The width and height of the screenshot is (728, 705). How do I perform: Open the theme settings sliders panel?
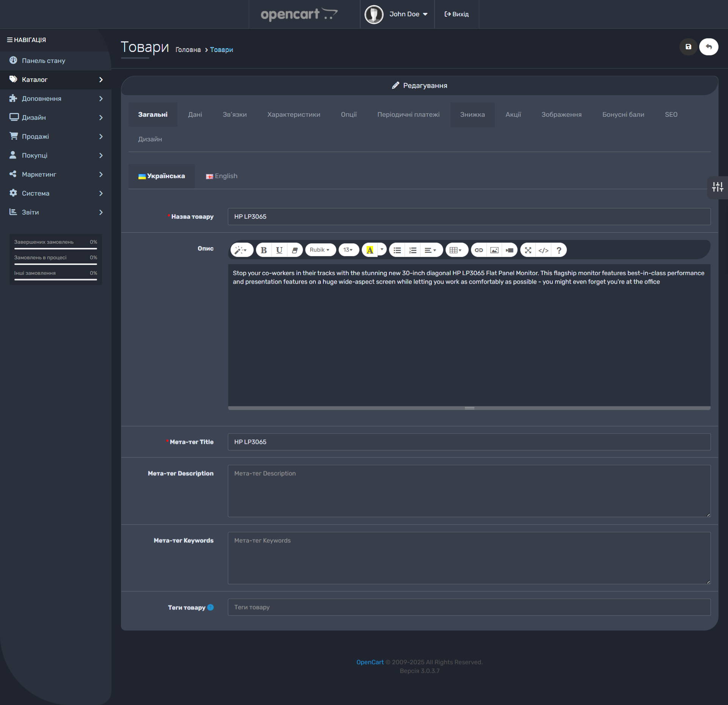click(x=717, y=187)
